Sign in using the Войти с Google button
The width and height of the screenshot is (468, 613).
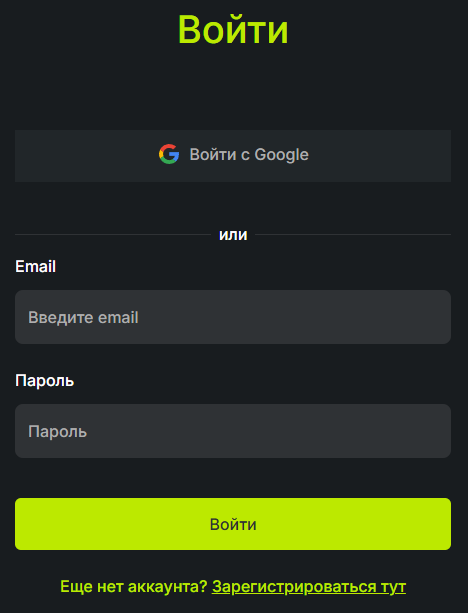click(233, 156)
